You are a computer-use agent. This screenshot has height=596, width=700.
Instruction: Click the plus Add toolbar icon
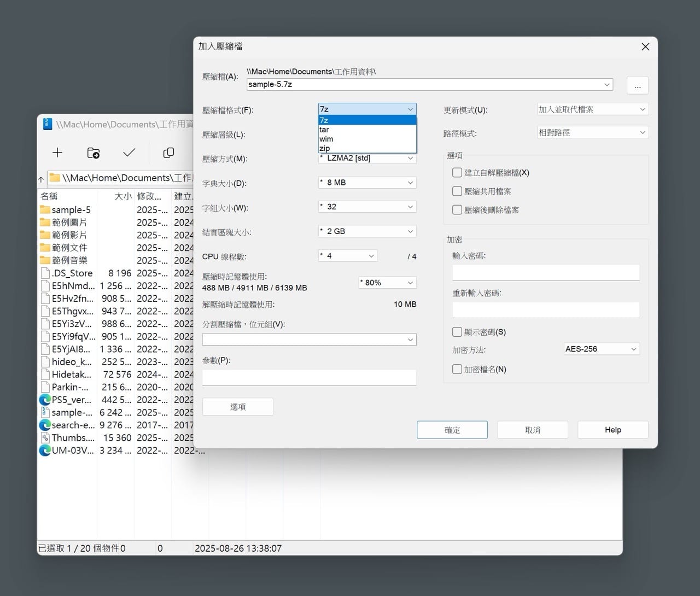tap(57, 153)
